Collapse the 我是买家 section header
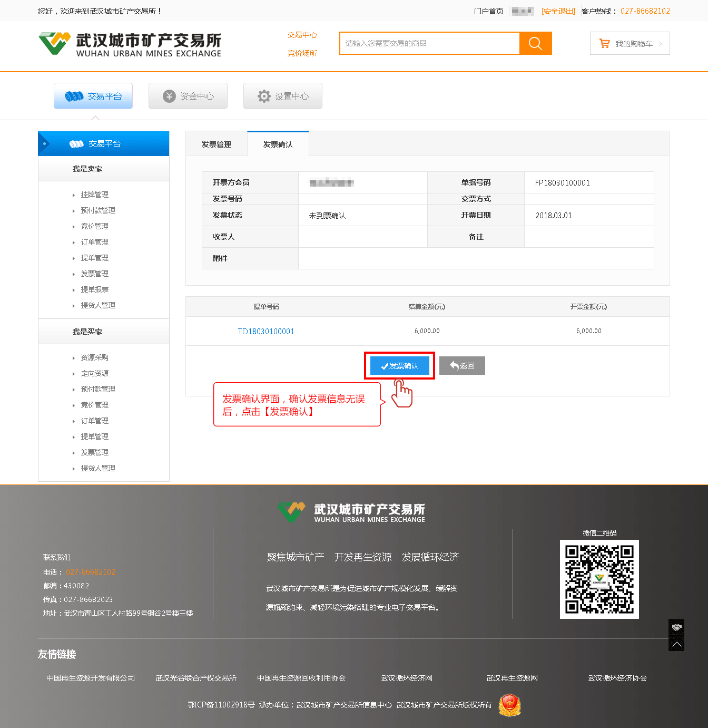This screenshot has height=728, width=708. coord(87,332)
